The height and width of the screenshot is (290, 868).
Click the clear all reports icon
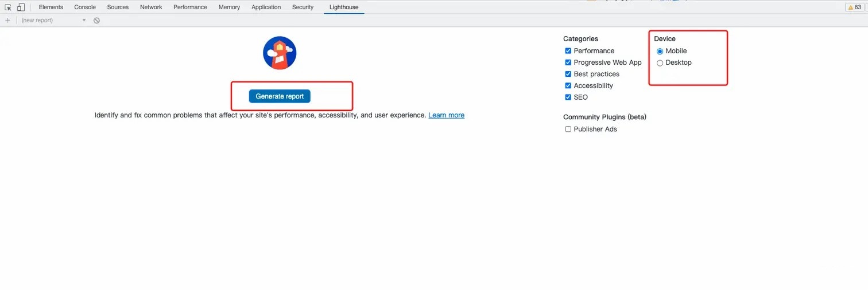pos(96,20)
